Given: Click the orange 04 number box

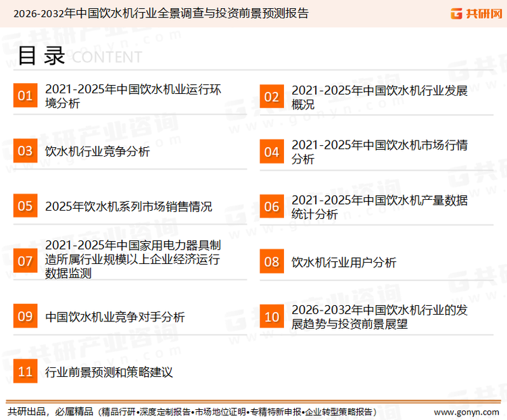Looking at the screenshot, I should [272, 151].
